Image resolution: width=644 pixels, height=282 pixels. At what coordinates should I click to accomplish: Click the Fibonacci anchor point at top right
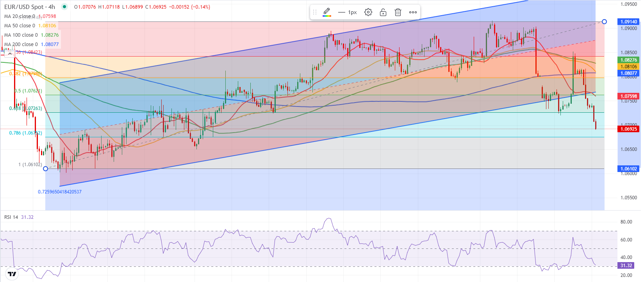(x=604, y=21)
